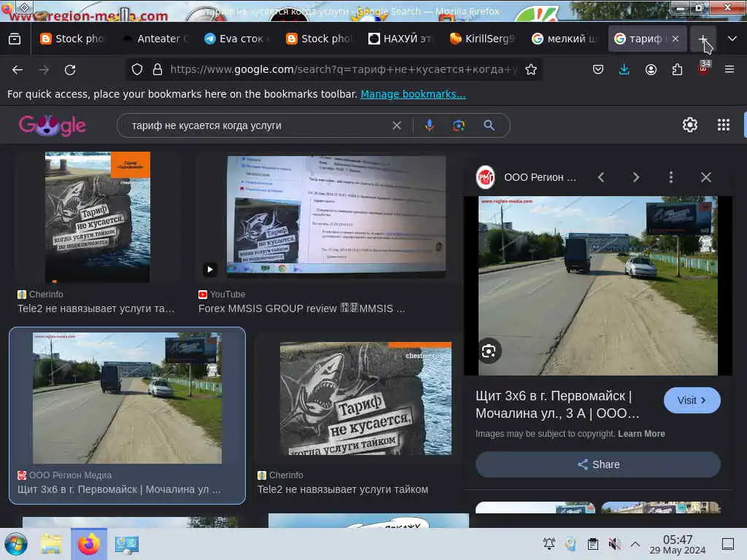
Task: Click the show desktop button in taskbar
Action: [728, 544]
